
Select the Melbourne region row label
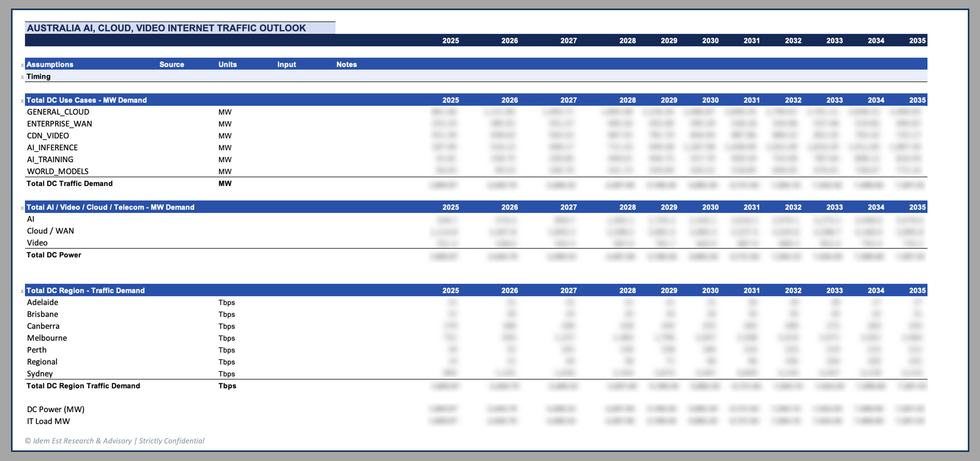[x=47, y=338]
